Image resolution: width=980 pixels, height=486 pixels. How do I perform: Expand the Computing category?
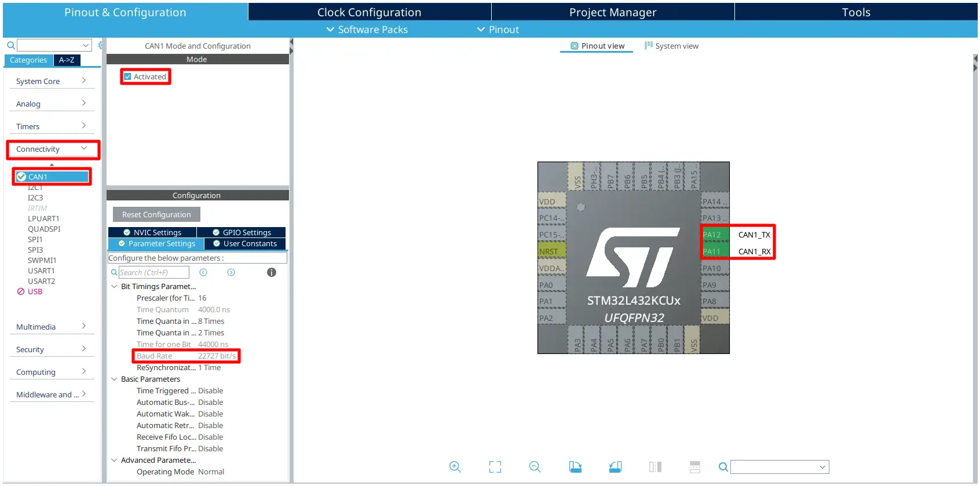51,372
